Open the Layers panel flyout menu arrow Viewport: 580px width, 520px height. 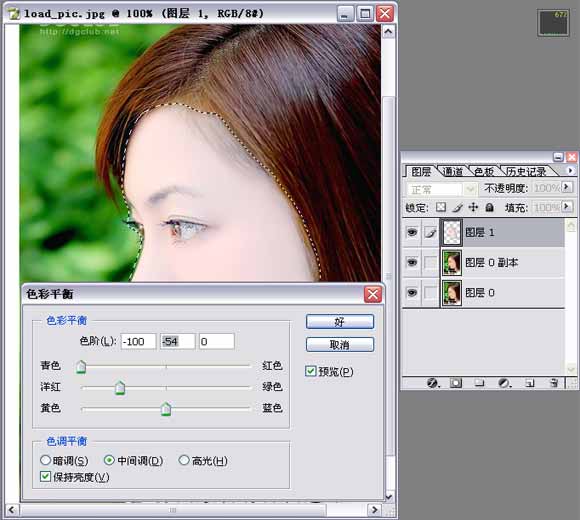click(570, 170)
